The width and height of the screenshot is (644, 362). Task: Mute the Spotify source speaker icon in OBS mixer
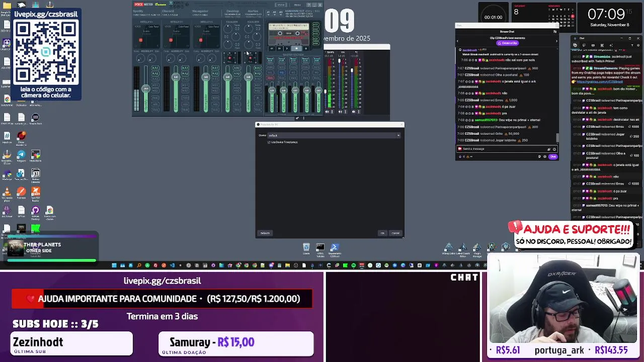[327, 112]
